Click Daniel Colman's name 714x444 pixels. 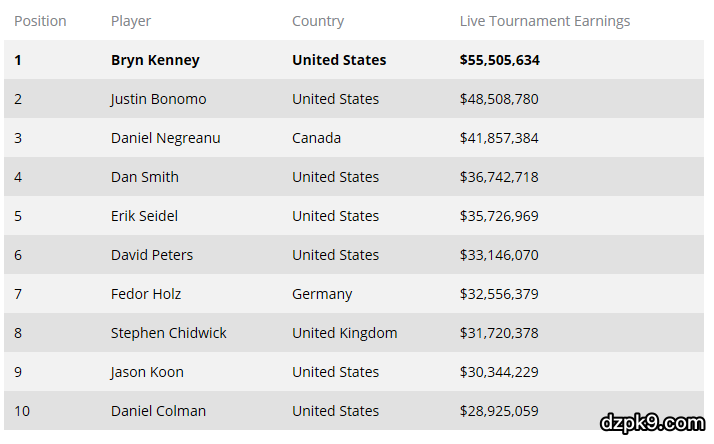(x=158, y=411)
